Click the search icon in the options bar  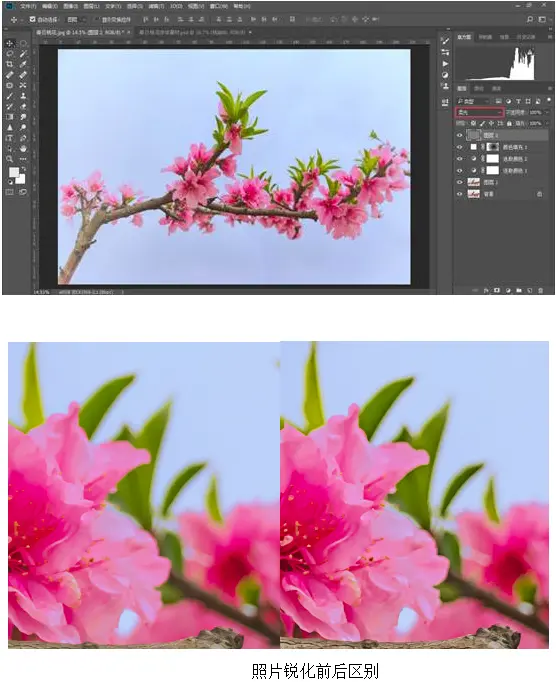point(530,20)
